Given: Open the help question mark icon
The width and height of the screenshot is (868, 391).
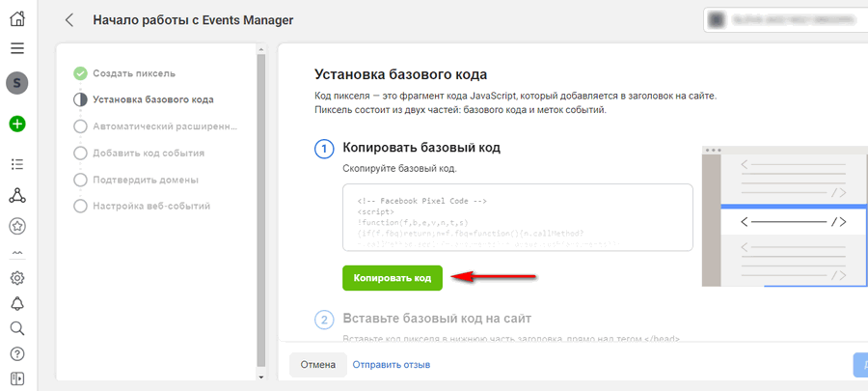Looking at the screenshot, I should coord(17,354).
